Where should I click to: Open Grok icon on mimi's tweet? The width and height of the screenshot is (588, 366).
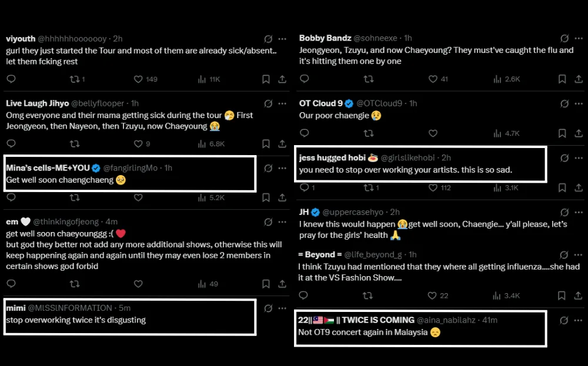point(268,308)
